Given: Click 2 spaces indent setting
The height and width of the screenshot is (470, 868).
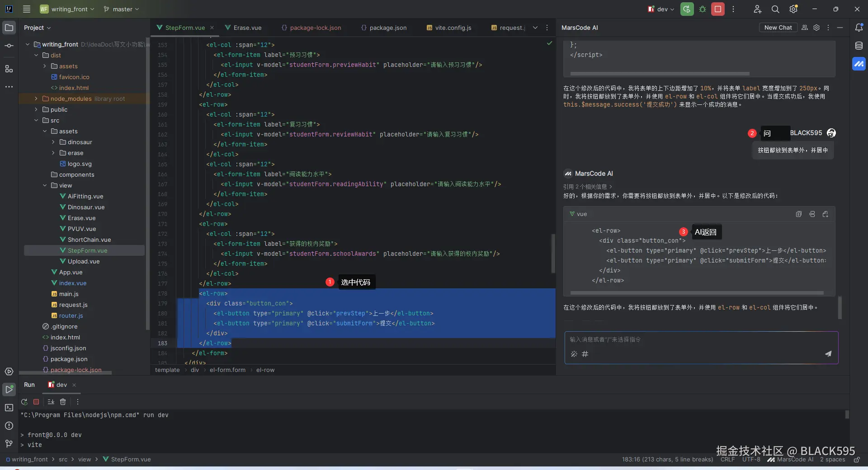Looking at the screenshot, I should tap(832, 460).
